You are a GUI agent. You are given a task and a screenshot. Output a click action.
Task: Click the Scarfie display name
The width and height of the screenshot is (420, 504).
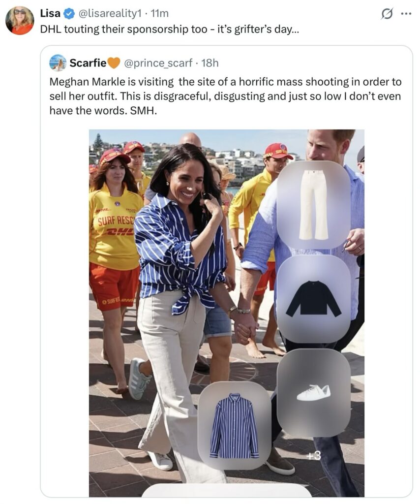tap(88, 63)
